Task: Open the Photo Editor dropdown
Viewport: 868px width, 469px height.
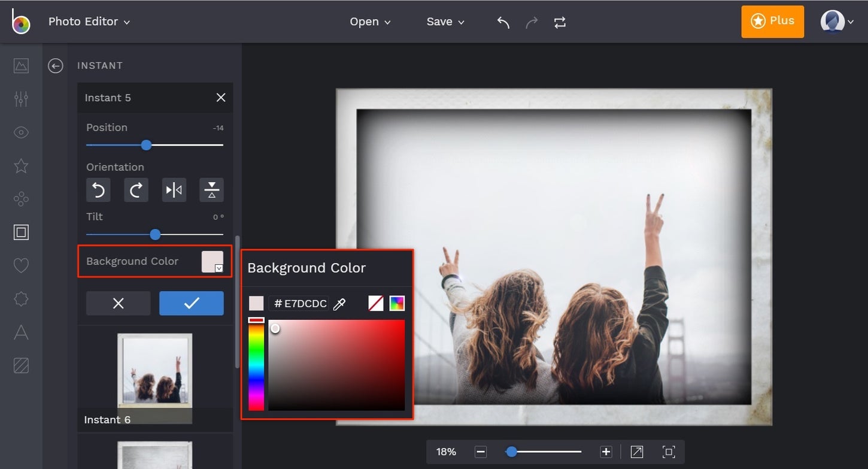Action: pos(89,22)
